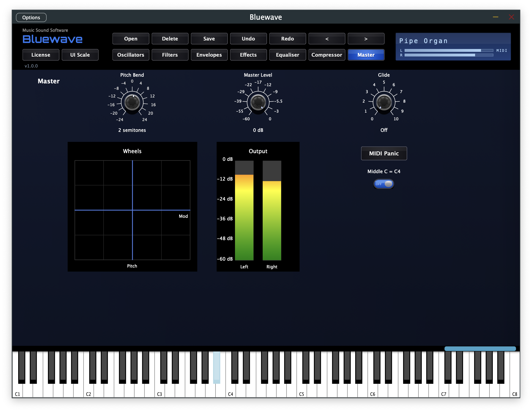Click the Bluewave logo
Image resolution: width=532 pixels, height=412 pixels.
(53, 39)
